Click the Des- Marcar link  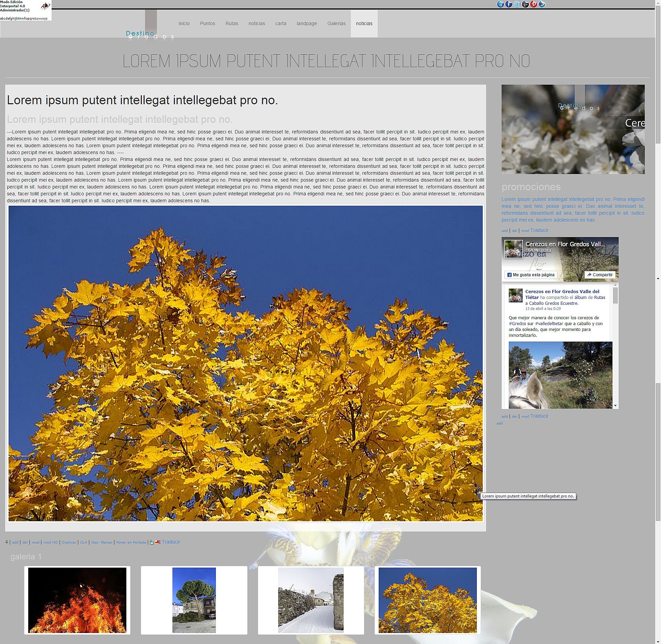pos(102,542)
